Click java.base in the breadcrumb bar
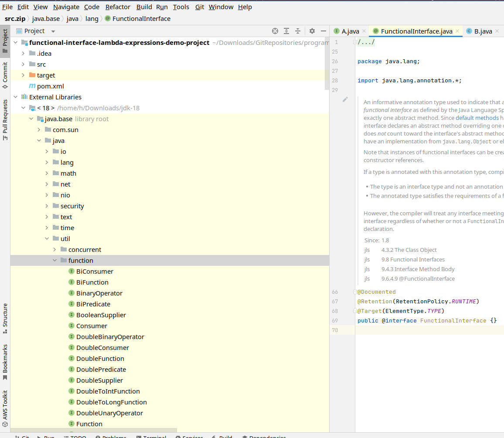Image resolution: width=504 pixels, height=438 pixels. (x=46, y=19)
